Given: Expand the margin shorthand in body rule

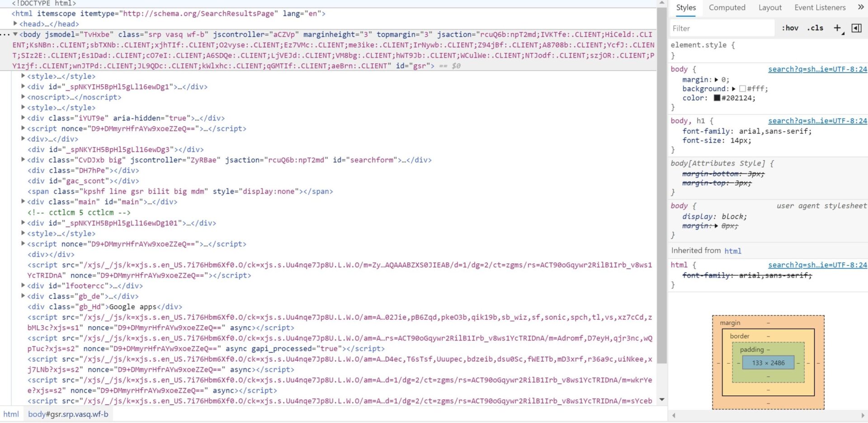Looking at the screenshot, I should coord(716,80).
